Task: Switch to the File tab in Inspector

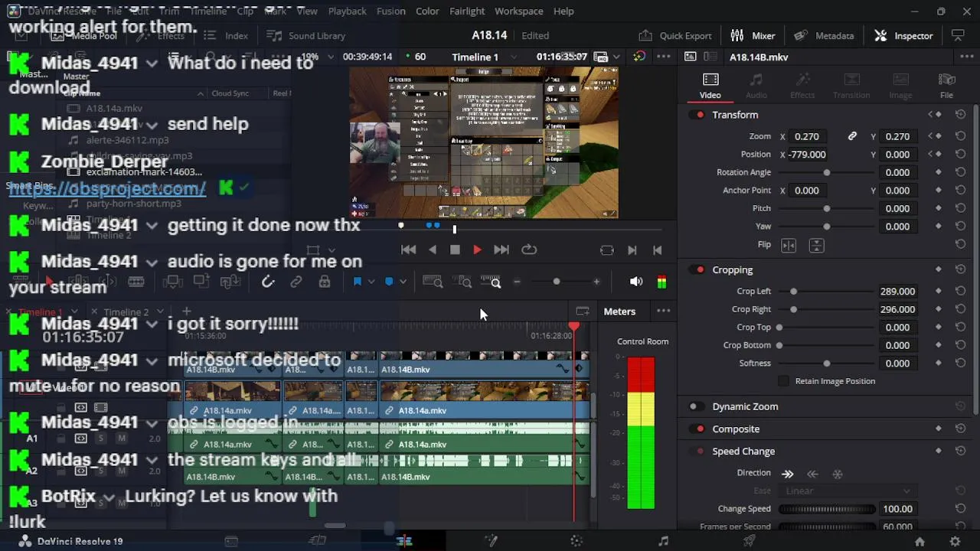Action: [946, 86]
